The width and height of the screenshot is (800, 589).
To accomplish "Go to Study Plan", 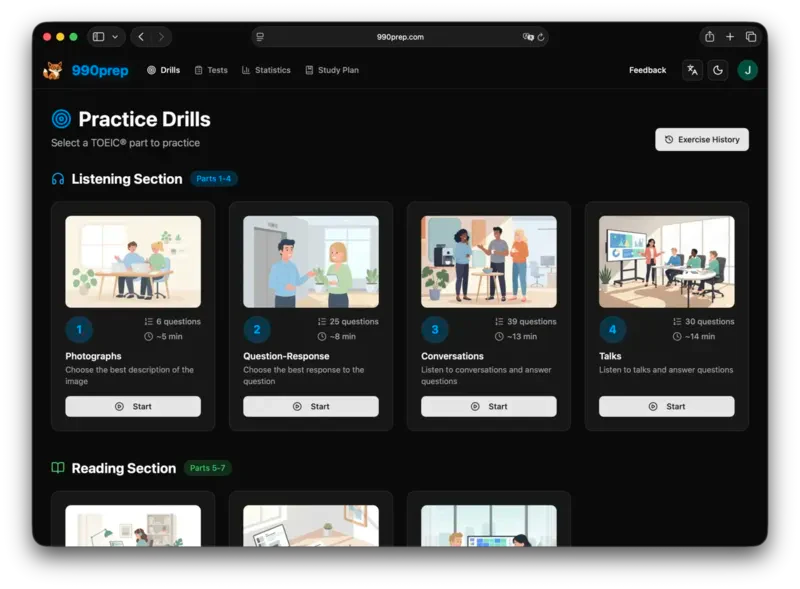I will coord(331,70).
